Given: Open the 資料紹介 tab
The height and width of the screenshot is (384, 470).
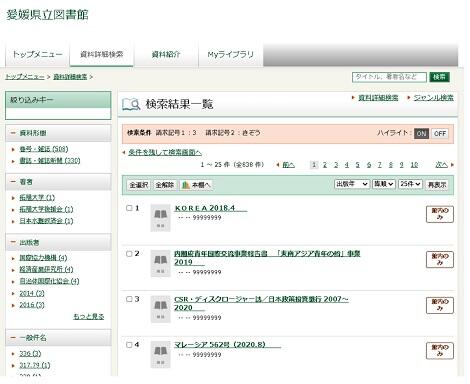Looking at the screenshot, I should click(x=166, y=54).
